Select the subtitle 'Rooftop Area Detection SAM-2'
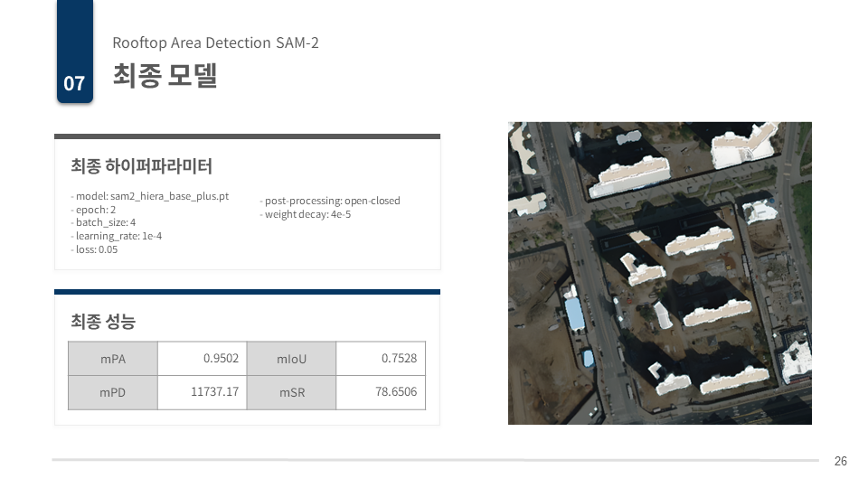868x488 pixels. point(215,42)
